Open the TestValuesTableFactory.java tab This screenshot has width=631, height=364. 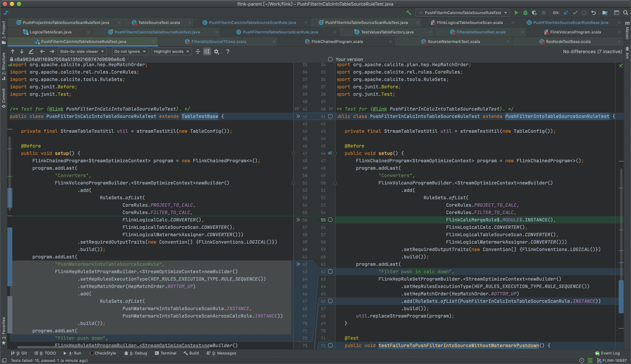tap(387, 32)
